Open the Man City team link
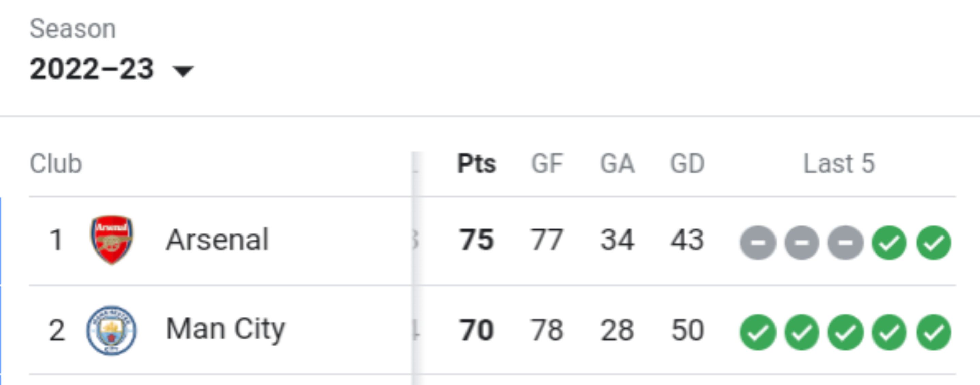Viewport: 980px width, 385px height. point(225,330)
